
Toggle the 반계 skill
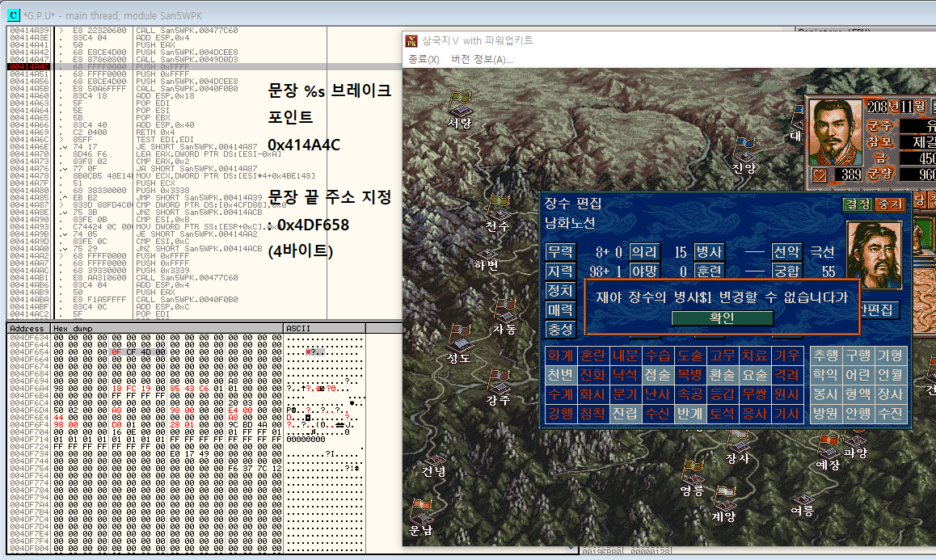[689, 413]
